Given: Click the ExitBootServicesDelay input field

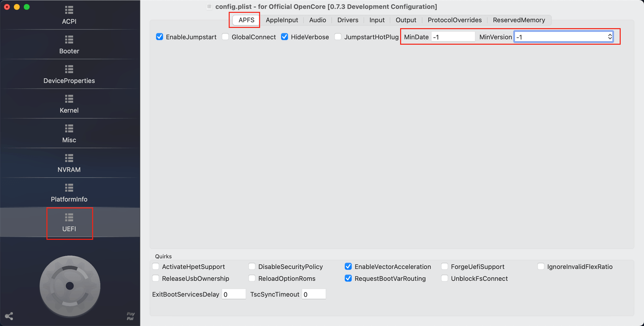Looking at the screenshot, I should click(234, 294).
